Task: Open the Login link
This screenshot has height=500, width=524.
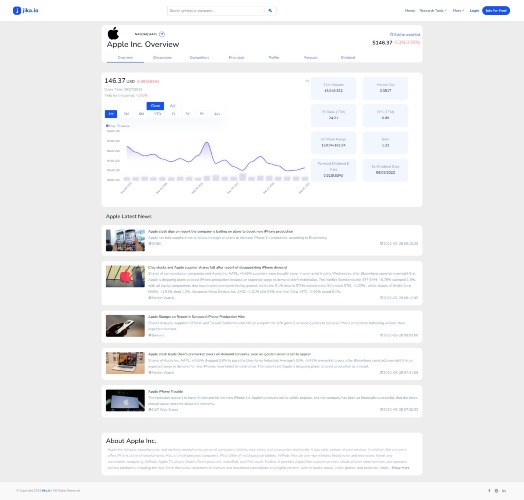Action: click(x=474, y=11)
